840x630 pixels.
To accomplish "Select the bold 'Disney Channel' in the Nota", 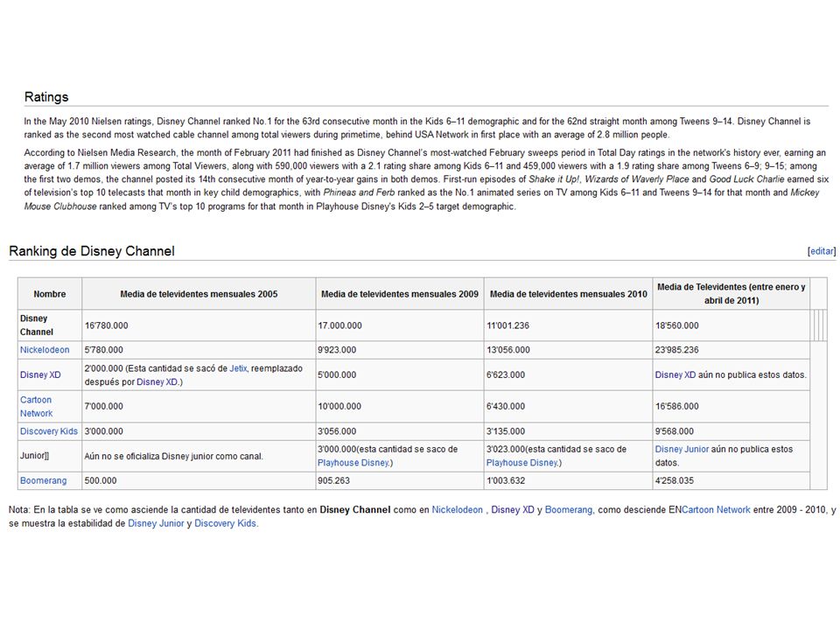I will pyautogui.click(x=354, y=510).
